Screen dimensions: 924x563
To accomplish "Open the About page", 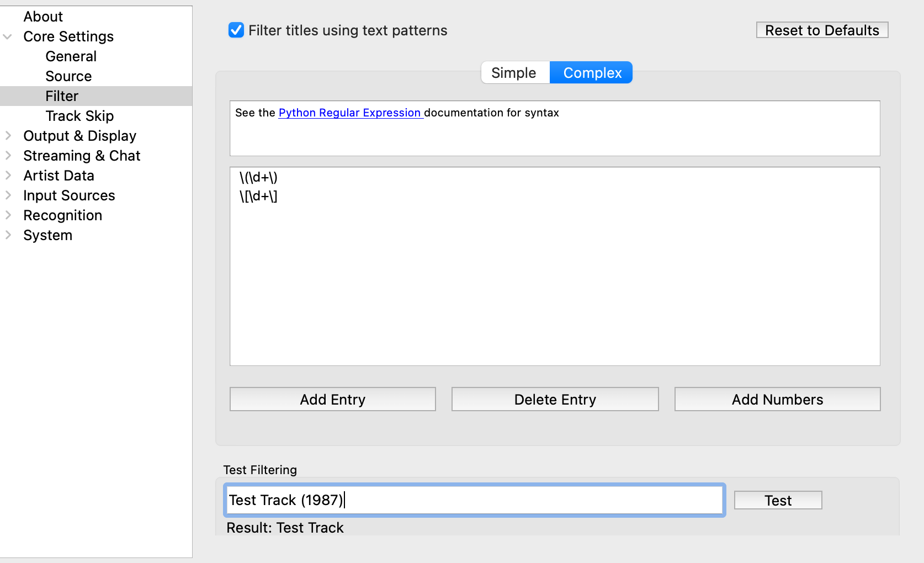I will click(x=43, y=17).
